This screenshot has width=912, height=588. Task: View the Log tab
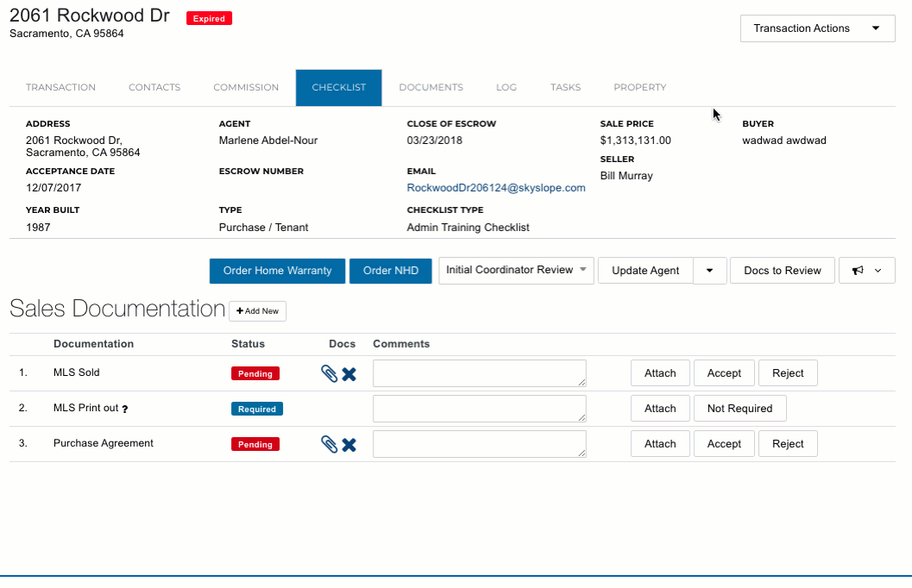point(506,87)
